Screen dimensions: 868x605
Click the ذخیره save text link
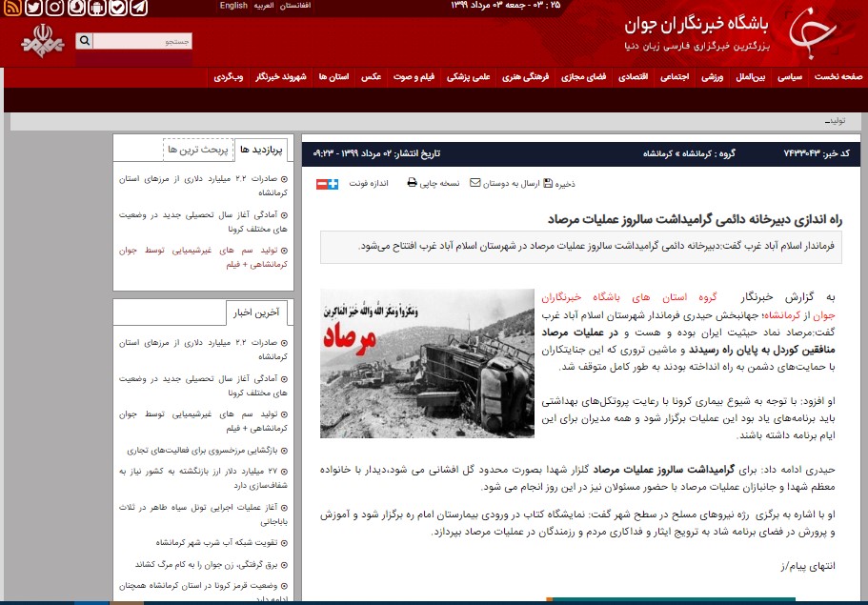pyautogui.click(x=565, y=184)
